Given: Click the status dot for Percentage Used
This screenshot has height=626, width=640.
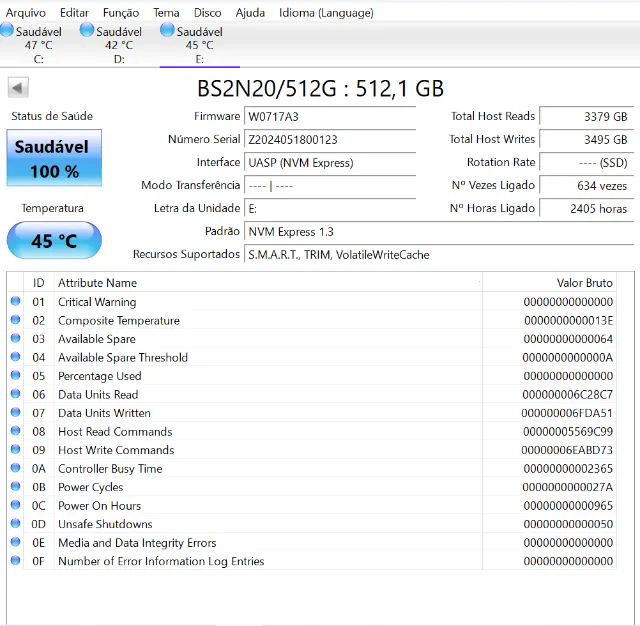Looking at the screenshot, I should click(x=16, y=375).
